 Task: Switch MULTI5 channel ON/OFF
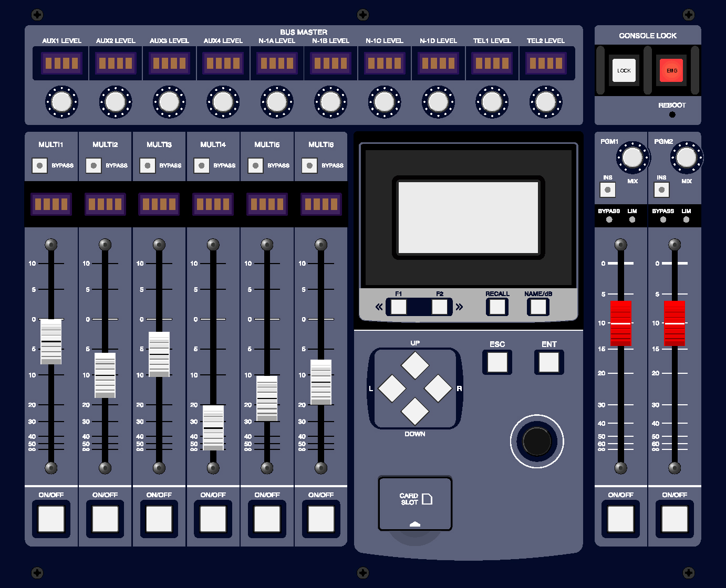coord(267,519)
